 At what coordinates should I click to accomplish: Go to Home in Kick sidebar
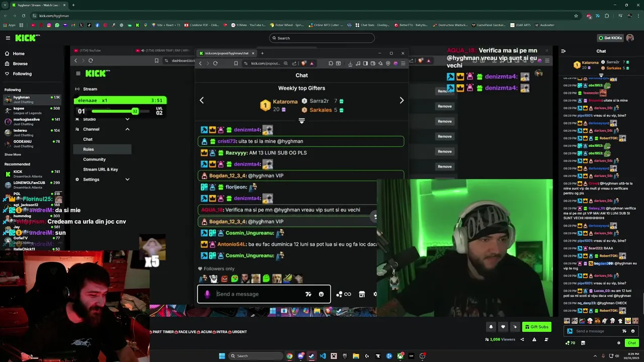[x=19, y=53]
